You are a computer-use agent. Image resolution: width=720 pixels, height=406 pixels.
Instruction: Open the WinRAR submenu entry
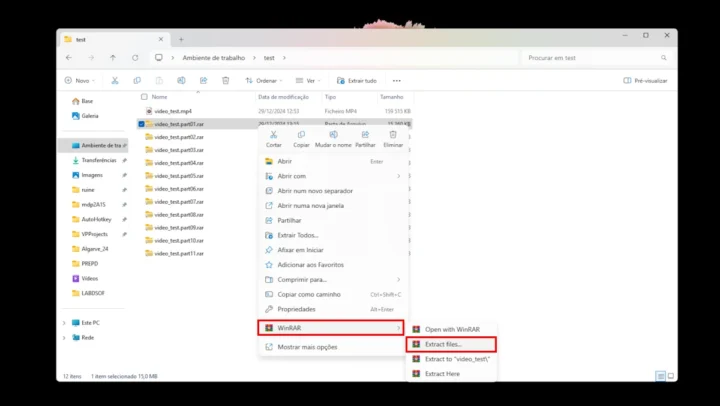tap(331, 328)
